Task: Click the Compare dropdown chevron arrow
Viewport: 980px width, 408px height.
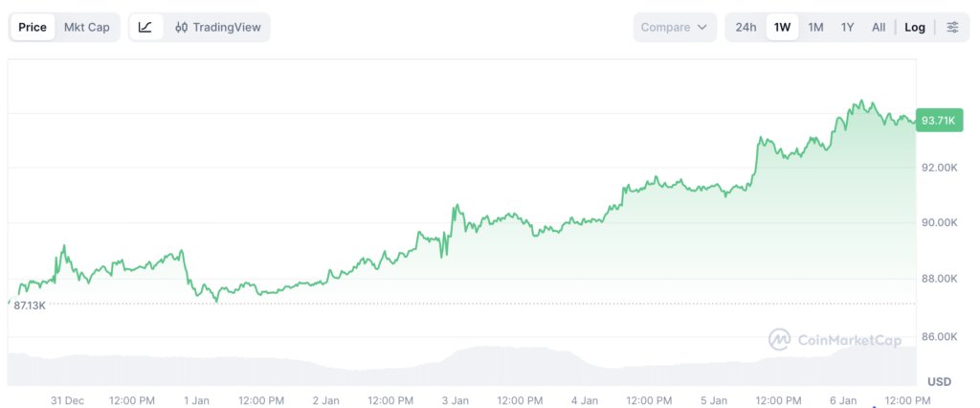Action: (702, 27)
